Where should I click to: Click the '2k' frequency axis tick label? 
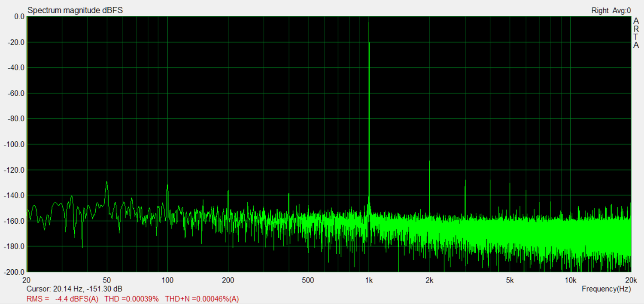(429, 280)
